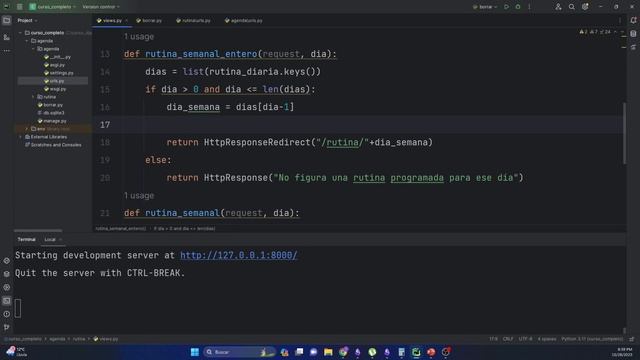640x360 pixels.
Task: Click the 1 usage hint above rutina_semanal_entero
Action: coord(139,37)
